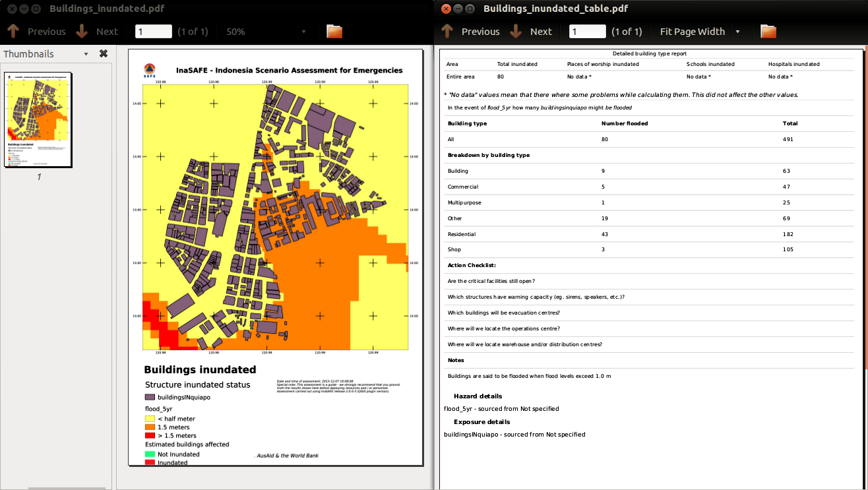Click BNPB logo on map page
The image size is (868, 490).
(x=150, y=71)
